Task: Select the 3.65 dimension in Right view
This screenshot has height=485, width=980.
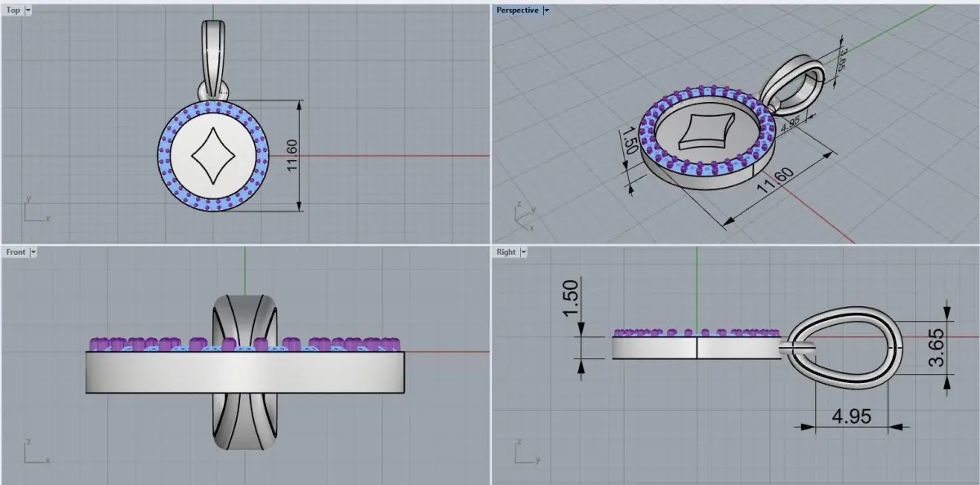Action: click(x=937, y=348)
